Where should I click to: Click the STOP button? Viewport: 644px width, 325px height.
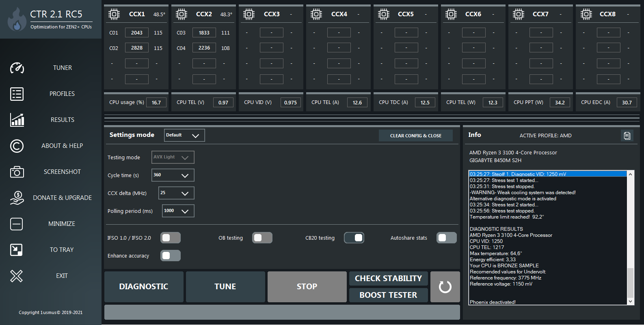tap(307, 287)
